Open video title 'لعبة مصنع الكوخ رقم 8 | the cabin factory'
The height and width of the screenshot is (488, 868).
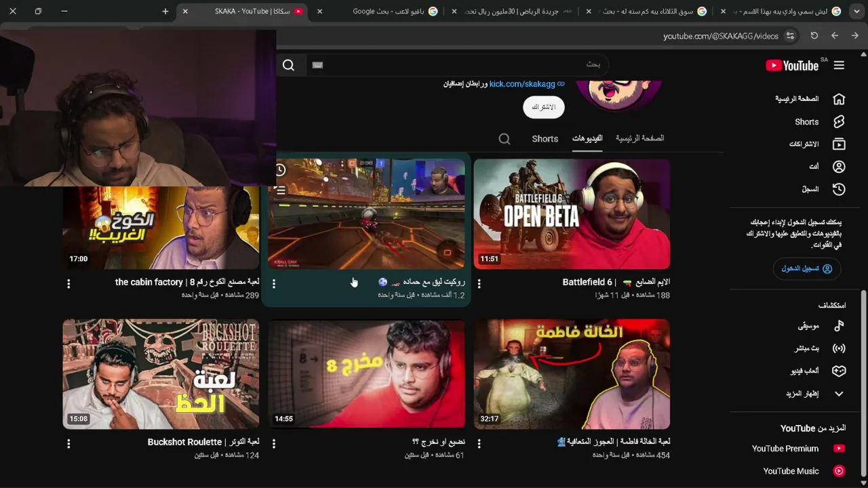187,282
